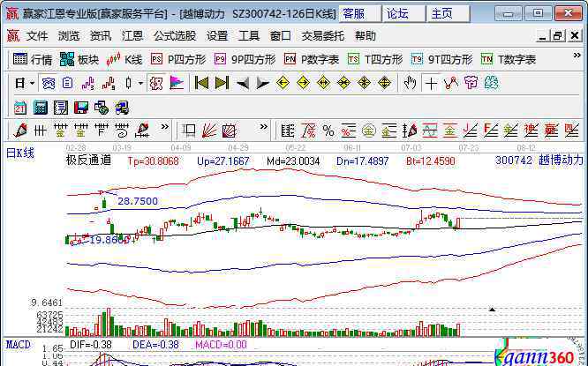Select the hand pan tool
Viewport: 588px width, 366px height.
click(x=410, y=83)
